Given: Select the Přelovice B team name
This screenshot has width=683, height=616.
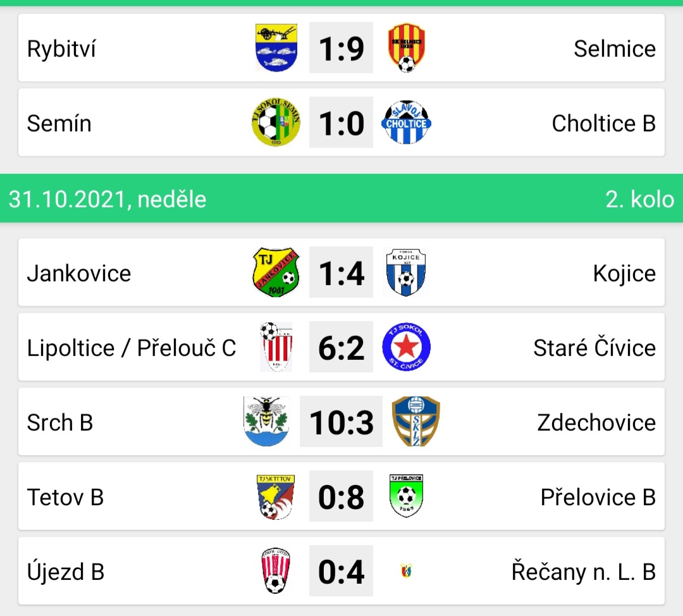Looking at the screenshot, I should [598, 497].
